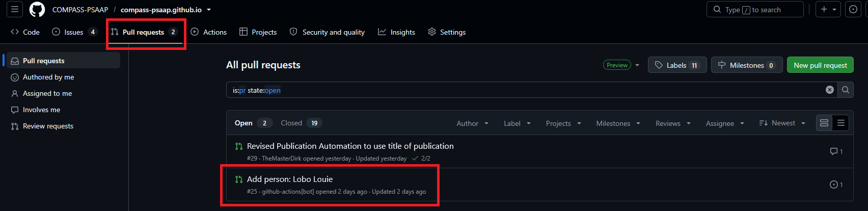Open the COMPASS-PSAAP organization link

(x=80, y=10)
